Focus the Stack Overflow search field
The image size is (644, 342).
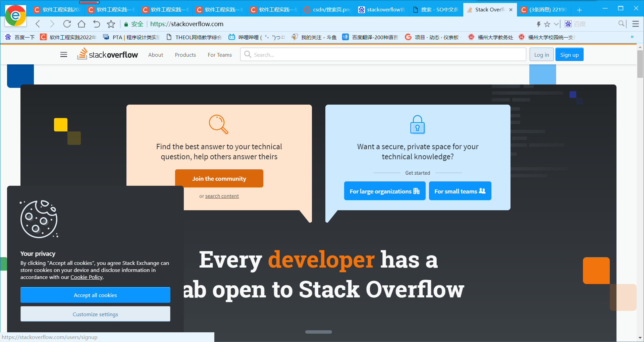[x=383, y=54]
